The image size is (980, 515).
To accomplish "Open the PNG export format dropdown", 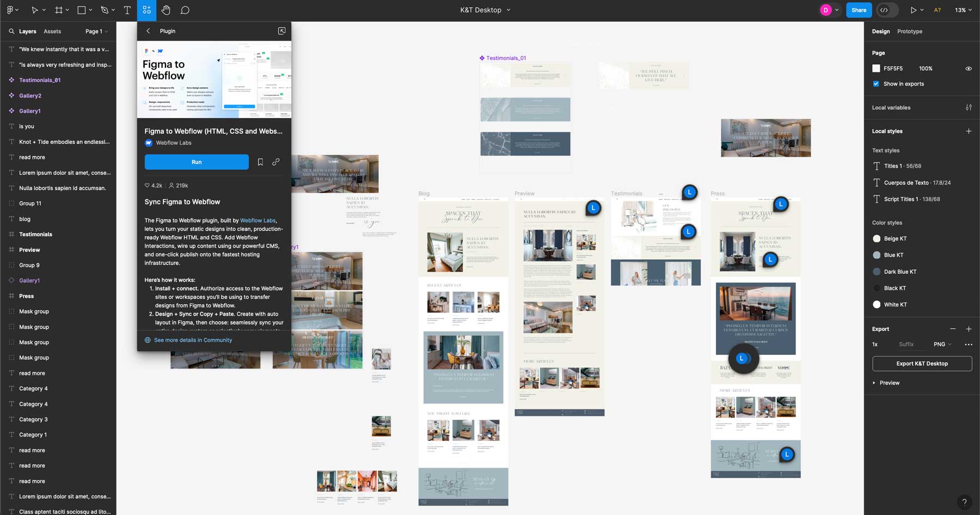I will 942,344.
